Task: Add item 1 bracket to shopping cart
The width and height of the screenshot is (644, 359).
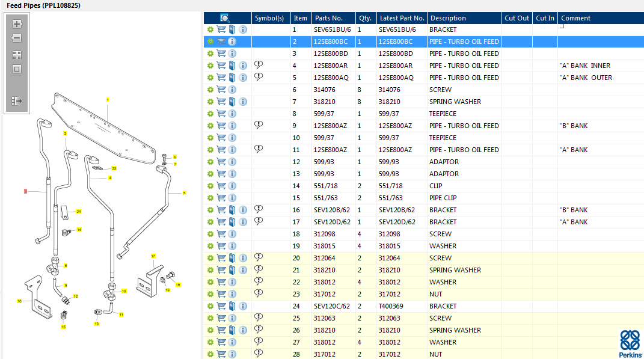Action: (x=221, y=29)
